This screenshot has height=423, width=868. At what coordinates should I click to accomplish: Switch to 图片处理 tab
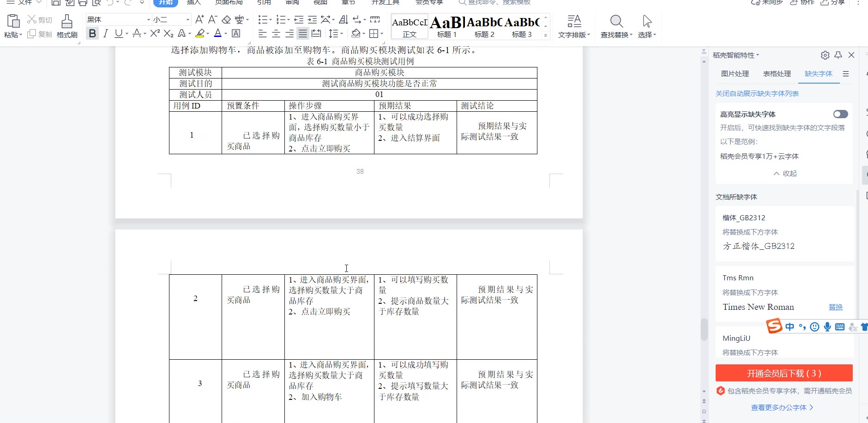(x=735, y=74)
